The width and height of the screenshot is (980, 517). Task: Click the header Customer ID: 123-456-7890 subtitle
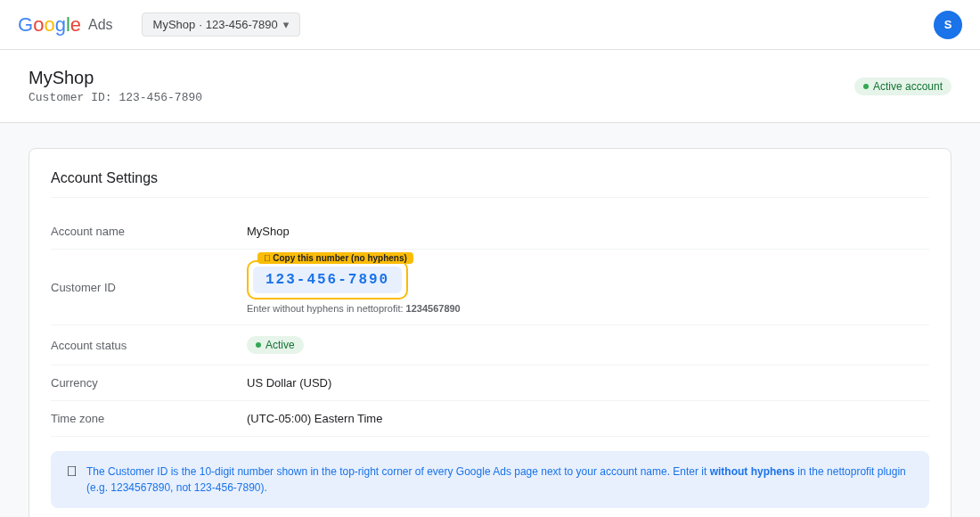click(115, 97)
